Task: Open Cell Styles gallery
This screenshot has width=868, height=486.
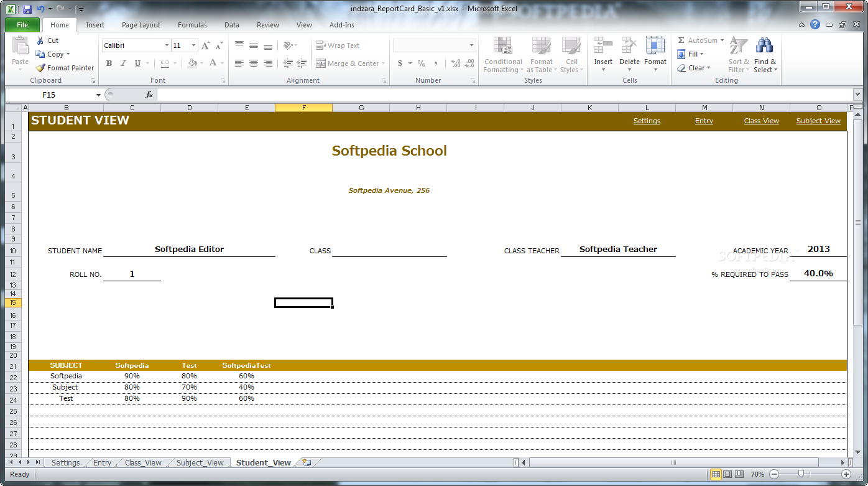Action: [x=571, y=55]
